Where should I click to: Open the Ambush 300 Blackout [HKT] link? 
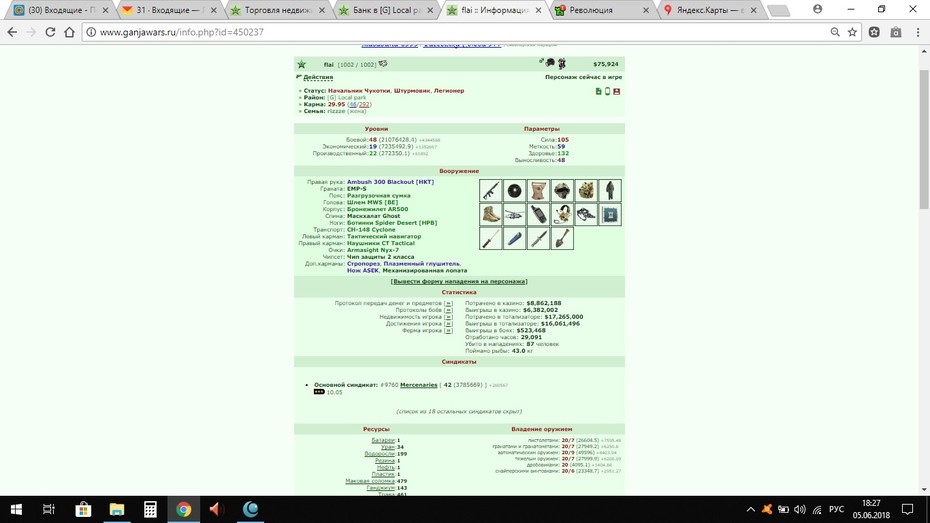pos(390,182)
